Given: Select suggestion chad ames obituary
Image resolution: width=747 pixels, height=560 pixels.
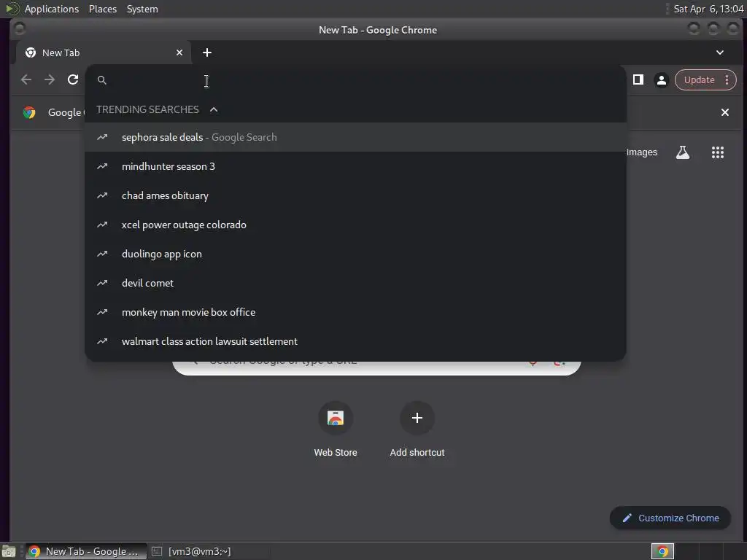Looking at the screenshot, I should pyautogui.click(x=355, y=195).
